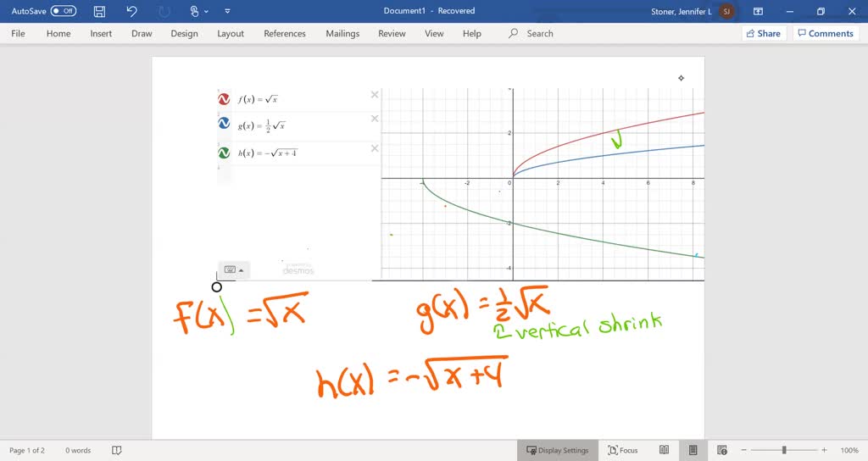The width and height of the screenshot is (868, 461).
Task: Toggle the green h(x) graph visibility icon
Action: pyautogui.click(x=224, y=153)
